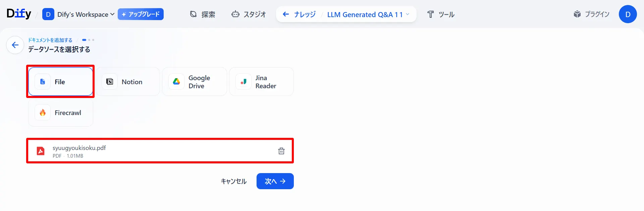Choose the Google Drive data source
The width and height of the screenshot is (644, 211).
pyautogui.click(x=195, y=82)
